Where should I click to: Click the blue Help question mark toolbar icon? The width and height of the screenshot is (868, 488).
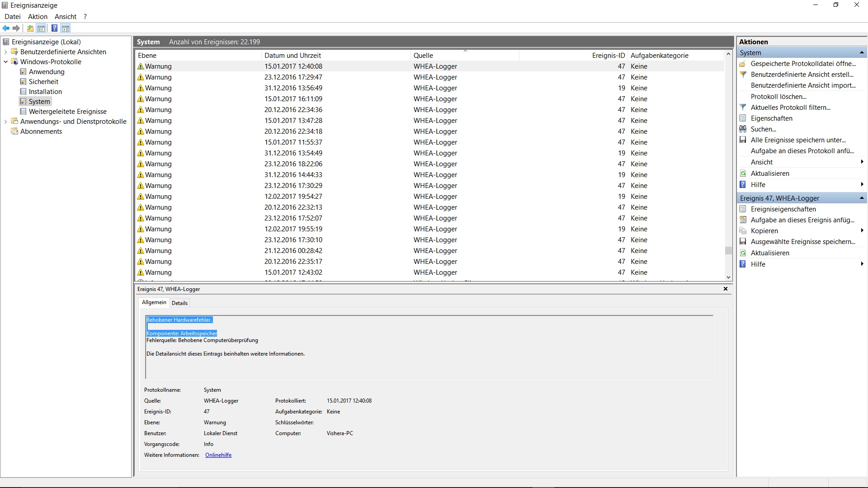54,28
